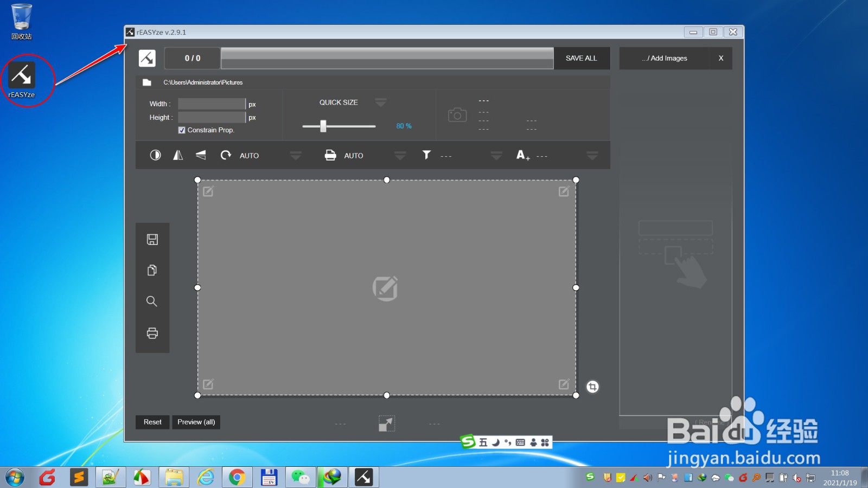Expand the rotation AUTO dropdown arrow
Image resolution: width=868 pixels, height=488 pixels.
coord(296,156)
